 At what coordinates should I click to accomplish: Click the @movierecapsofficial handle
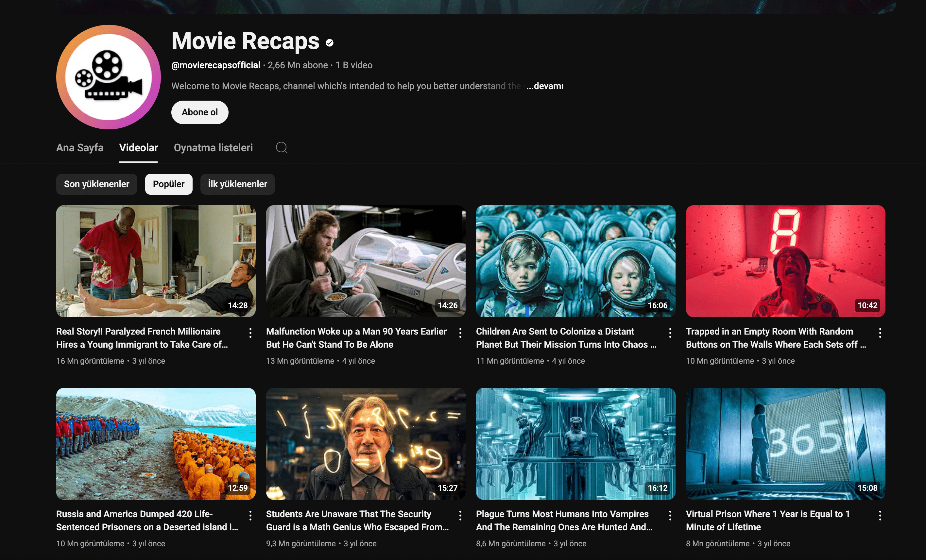216,65
